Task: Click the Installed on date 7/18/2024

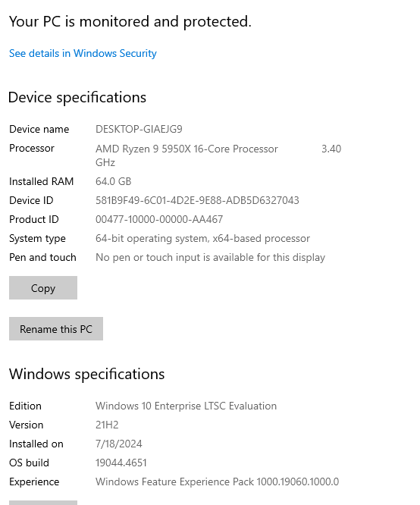Action: click(x=118, y=444)
